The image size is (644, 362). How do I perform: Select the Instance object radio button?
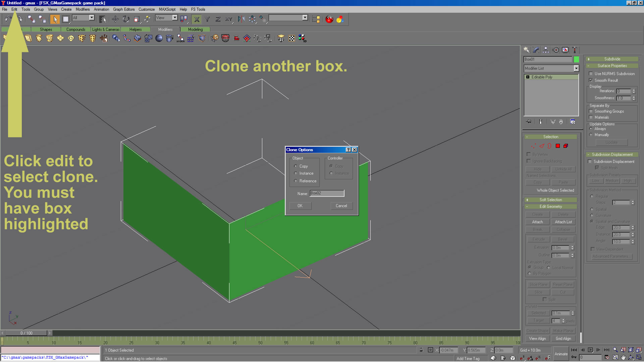click(x=296, y=173)
